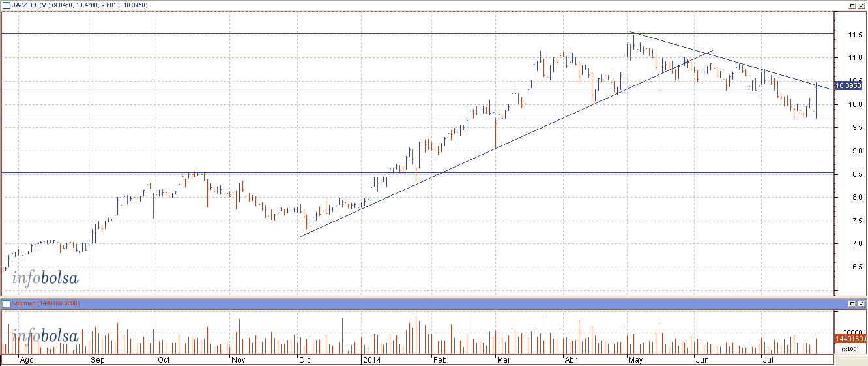Screen dimensions: 868x366
Task: Click the Nov month axis label
Action: (x=237, y=359)
